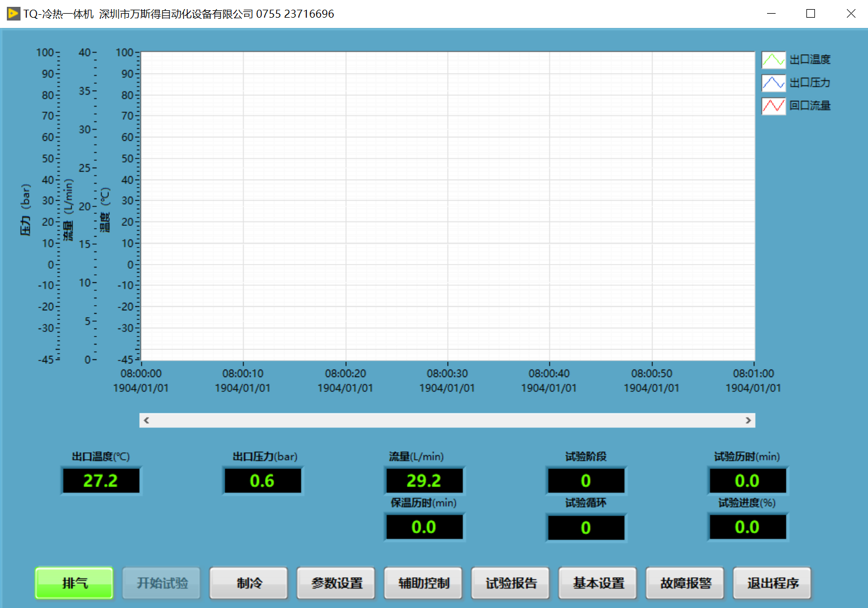This screenshot has height=608, width=868.
Task: Click the chart scrollbar right arrow
Action: [748, 420]
